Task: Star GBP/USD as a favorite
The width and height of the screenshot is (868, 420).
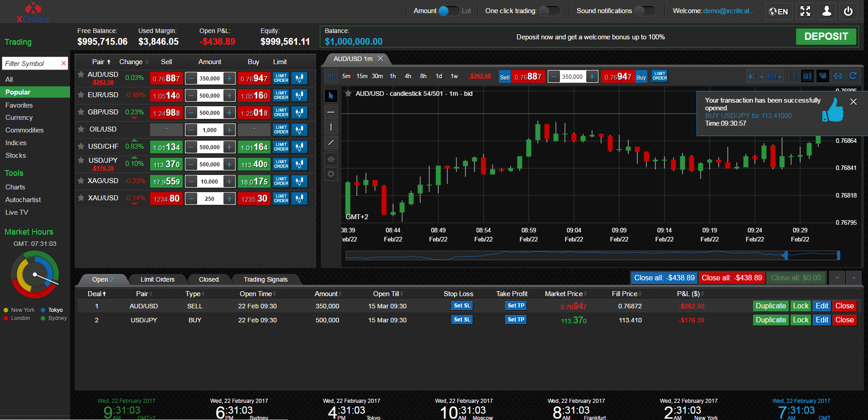Action: pos(81,112)
